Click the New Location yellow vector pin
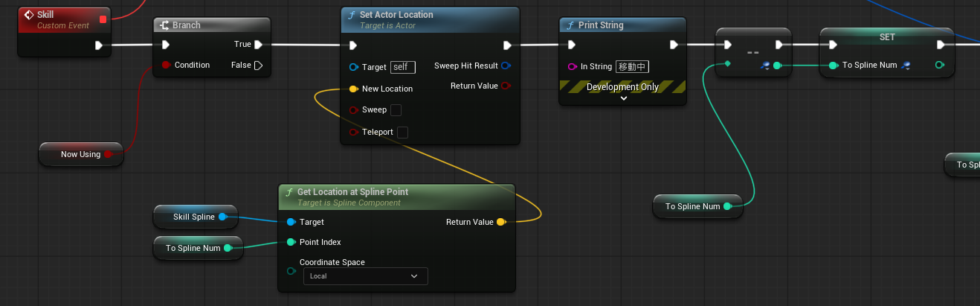 coord(353,89)
